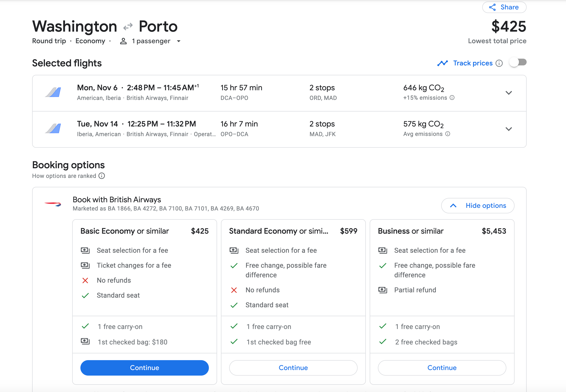Click Business Free change checkmark
The image size is (566, 392).
383,266
